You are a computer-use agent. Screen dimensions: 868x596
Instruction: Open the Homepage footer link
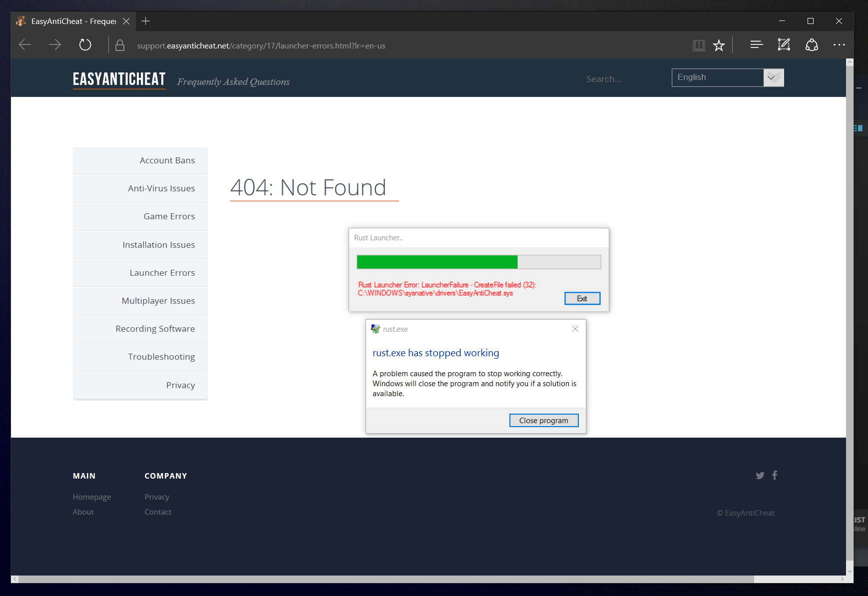(92, 497)
